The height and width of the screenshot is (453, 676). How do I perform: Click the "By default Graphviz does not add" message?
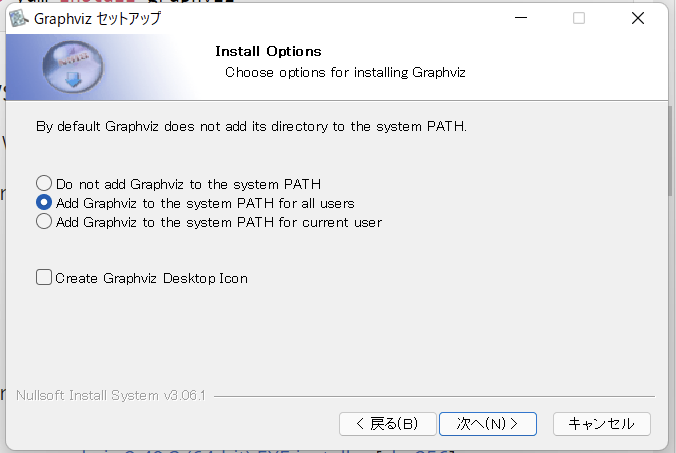click(x=251, y=126)
